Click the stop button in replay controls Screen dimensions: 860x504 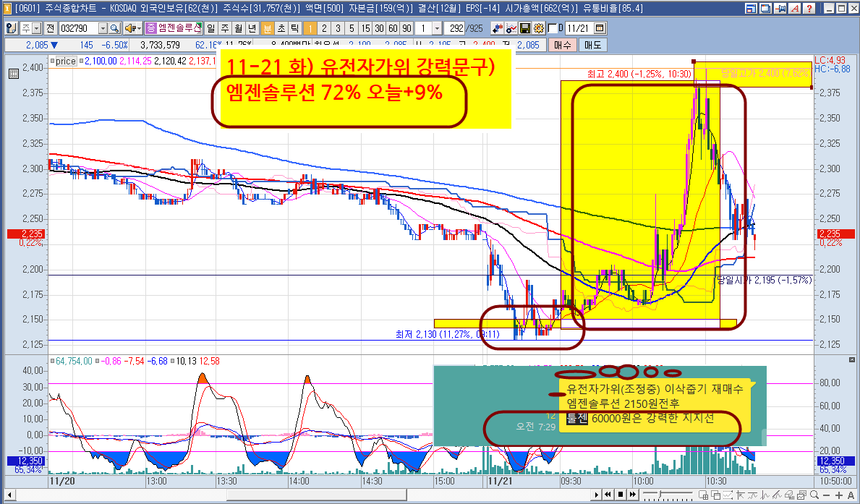621,495
